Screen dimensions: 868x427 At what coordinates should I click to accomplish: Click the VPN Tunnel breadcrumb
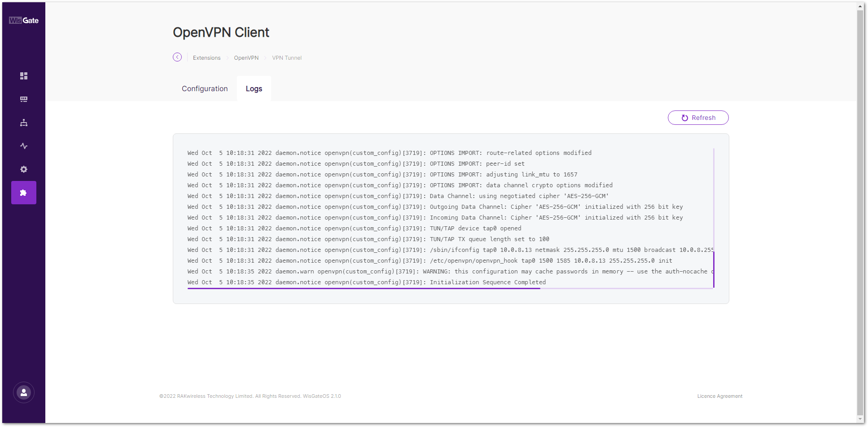(287, 58)
